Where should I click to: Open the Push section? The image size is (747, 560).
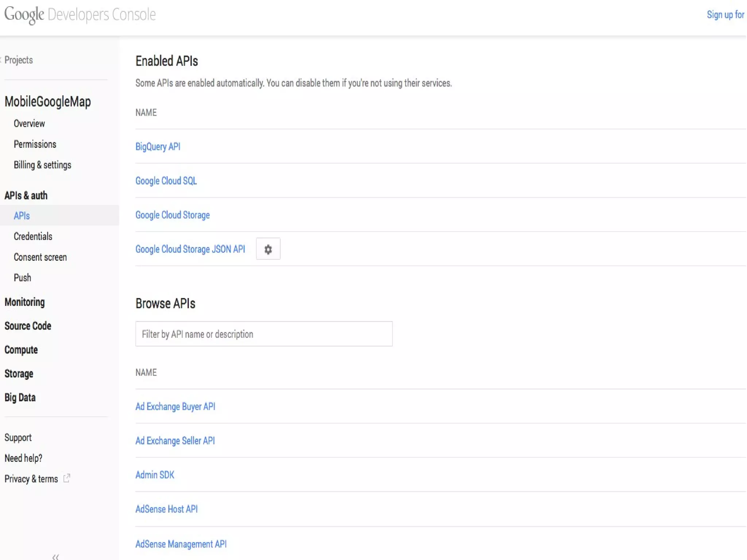point(22,278)
